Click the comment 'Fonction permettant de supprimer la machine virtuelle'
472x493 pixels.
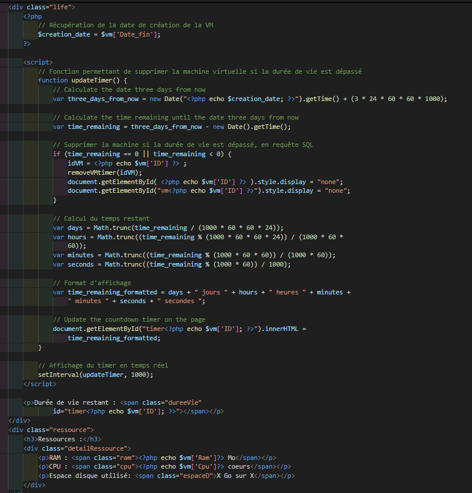click(200, 72)
